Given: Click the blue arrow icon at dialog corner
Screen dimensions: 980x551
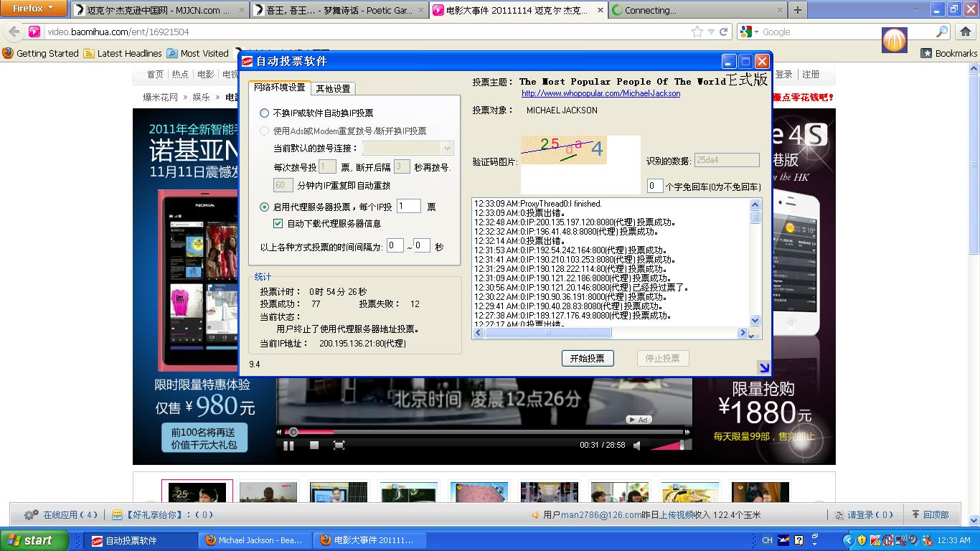Looking at the screenshot, I should click(x=764, y=368).
